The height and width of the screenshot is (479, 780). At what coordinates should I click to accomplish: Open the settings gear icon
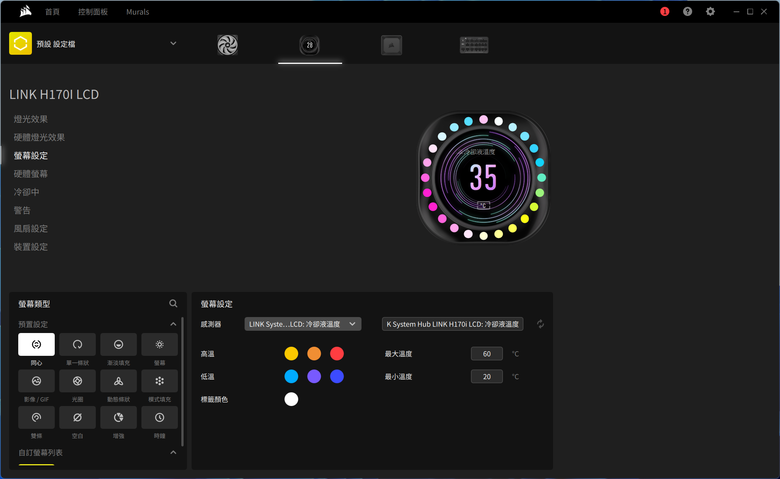[710, 11]
